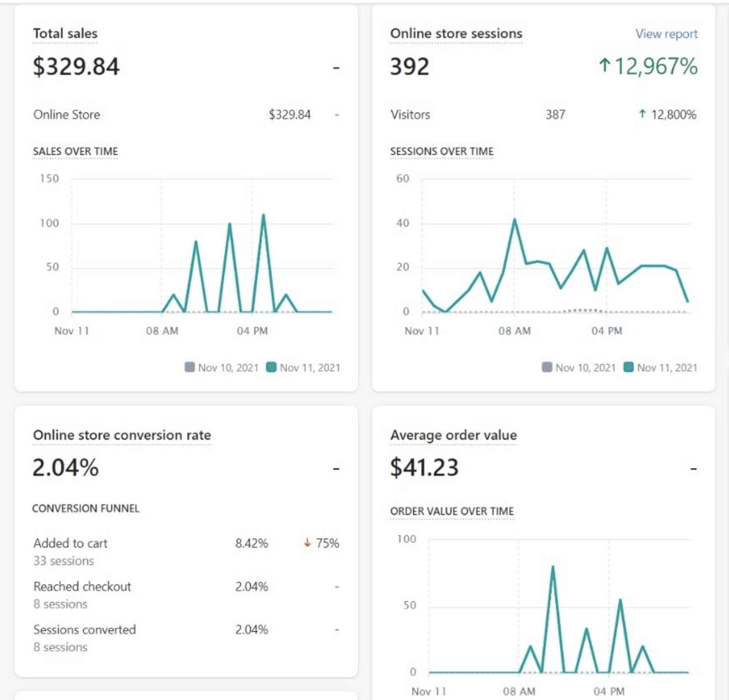Click the gray Nov 10 legend square under sessions chart
This screenshot has width=729, height=700.
pyautogui.click(x=547, y=367)
